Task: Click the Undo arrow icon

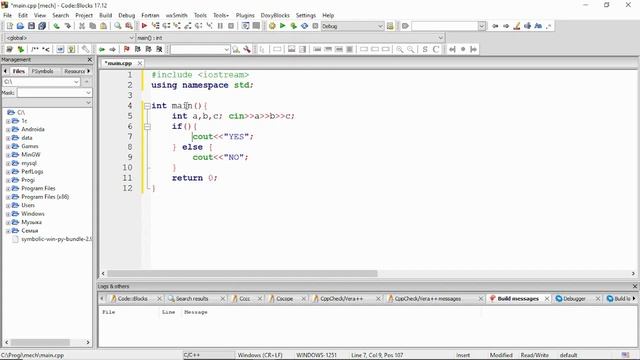Action: pyautogui.click(x=56, y=26)
